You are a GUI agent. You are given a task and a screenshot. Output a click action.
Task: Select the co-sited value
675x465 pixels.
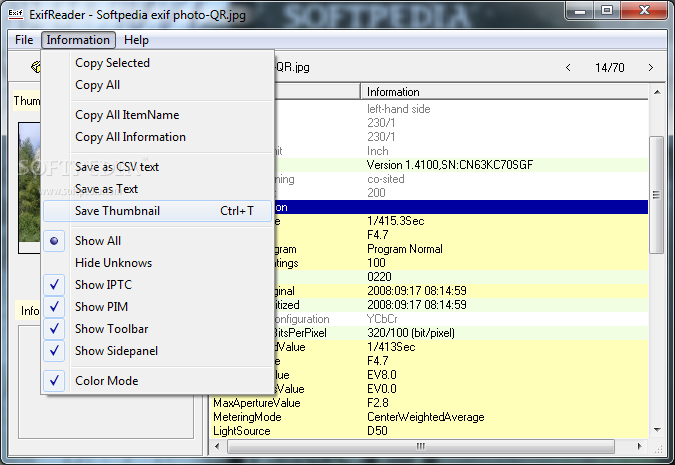pyautogui.click(x=386, y=179)
